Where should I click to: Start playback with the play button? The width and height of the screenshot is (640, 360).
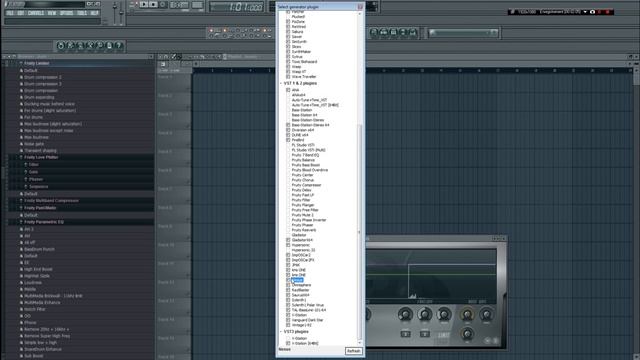pyautogui.click(x=144, y=4)
